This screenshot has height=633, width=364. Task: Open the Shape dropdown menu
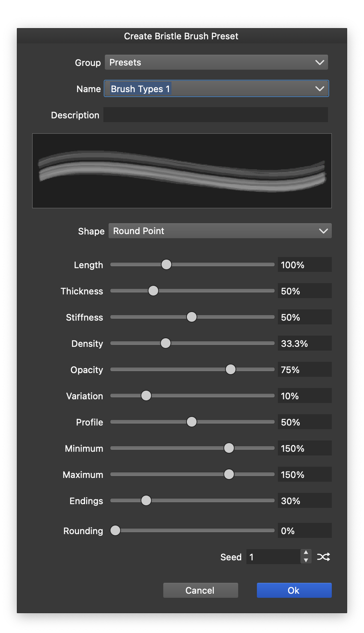[x=220, y=231]
